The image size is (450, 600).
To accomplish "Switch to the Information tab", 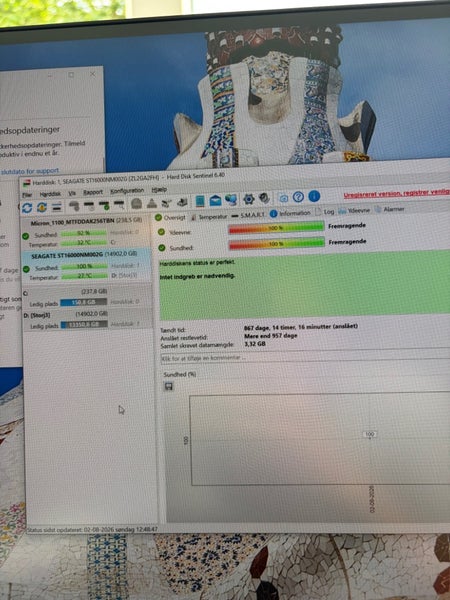I will (290, 214).
